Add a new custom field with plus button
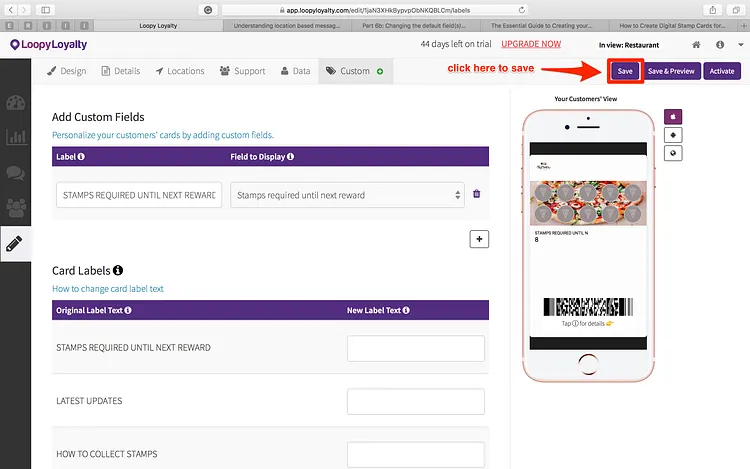This screenshot has height=469, width=750. (x=479, y=239)
